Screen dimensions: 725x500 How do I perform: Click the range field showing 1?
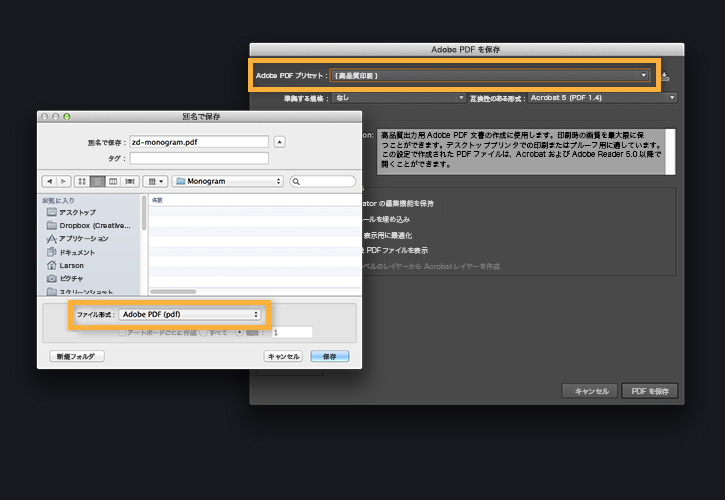coord(292,333)
